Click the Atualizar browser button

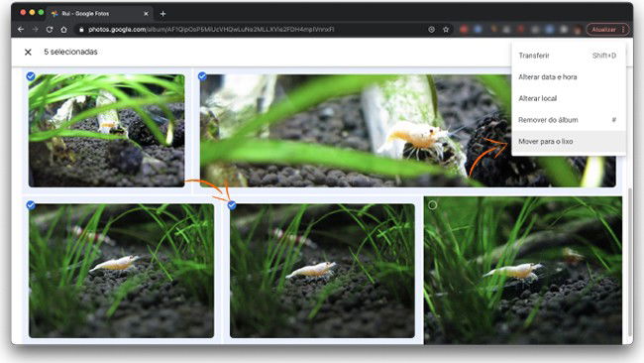[x=603, y=30]
